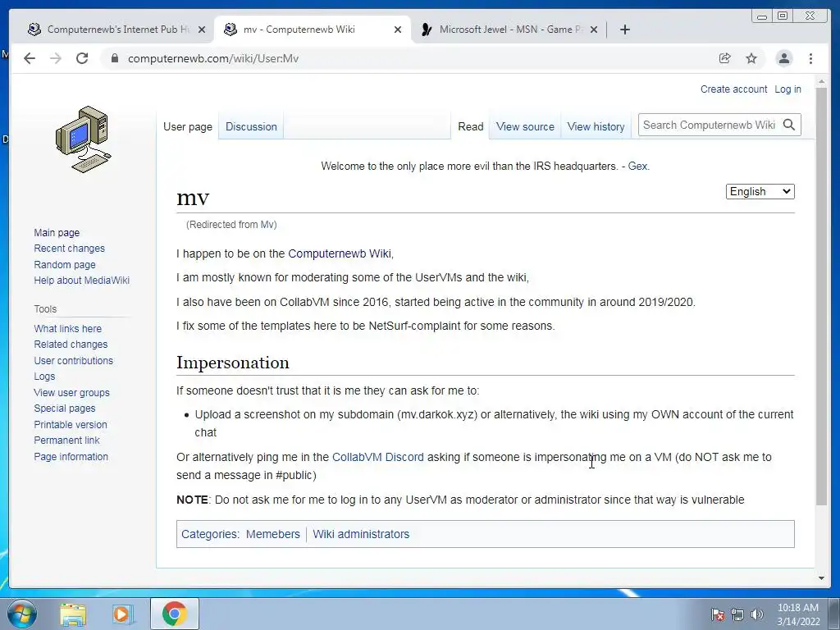Image resolution: width=840 pixels, height=630 pixels.
Task: Open the Discussion tab
Action: [251, 126]
